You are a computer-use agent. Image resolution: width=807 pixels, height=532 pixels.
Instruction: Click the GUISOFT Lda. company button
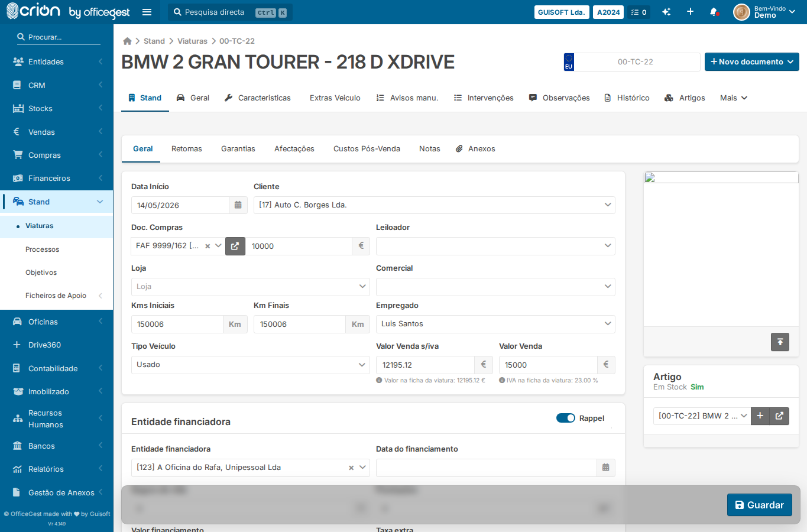point(562,12)
